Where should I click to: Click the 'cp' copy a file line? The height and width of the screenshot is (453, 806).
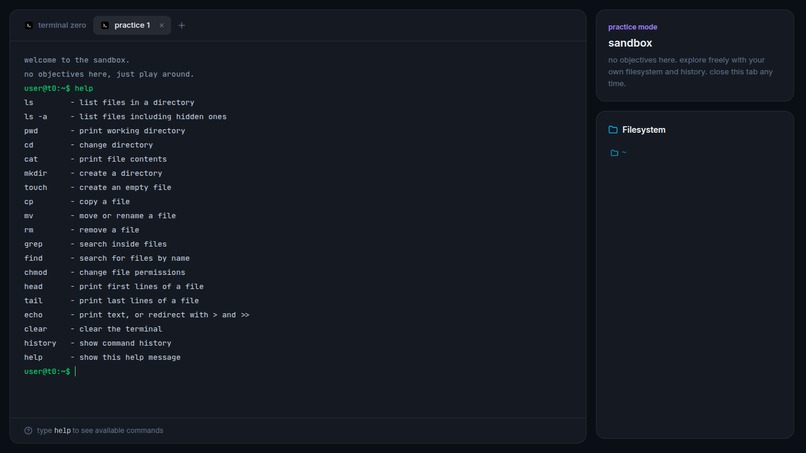tap(77, 202)
